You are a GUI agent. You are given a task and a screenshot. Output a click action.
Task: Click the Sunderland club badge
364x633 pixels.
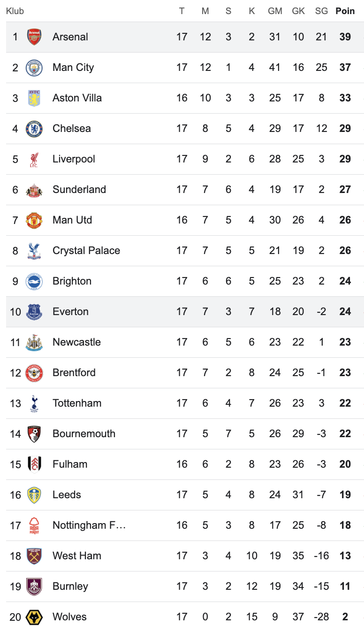pos(34,190)
